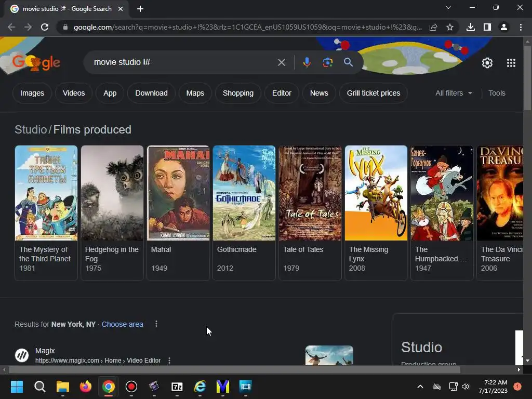Open the Chrome profile menu
This screenshot has width=532, height=399.
504,27
